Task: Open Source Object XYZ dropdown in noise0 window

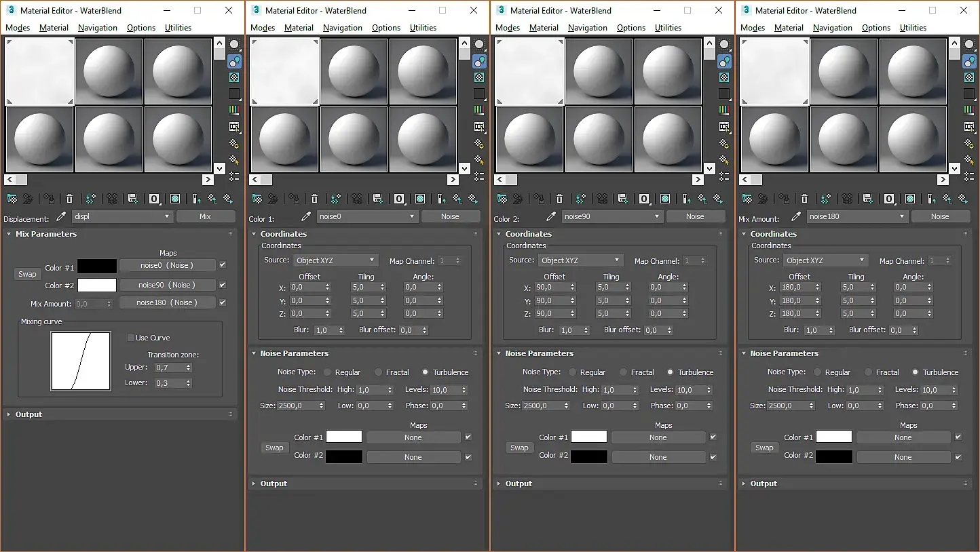Action: click(x=335, y=260)
